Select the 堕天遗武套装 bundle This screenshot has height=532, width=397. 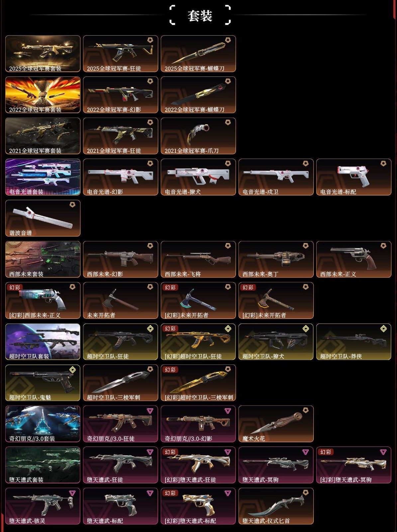[43, 465]
